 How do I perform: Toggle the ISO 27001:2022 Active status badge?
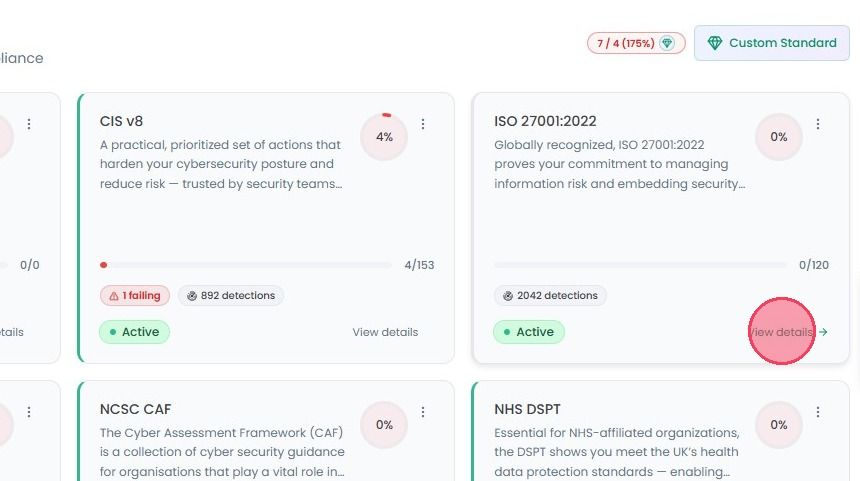529,332
